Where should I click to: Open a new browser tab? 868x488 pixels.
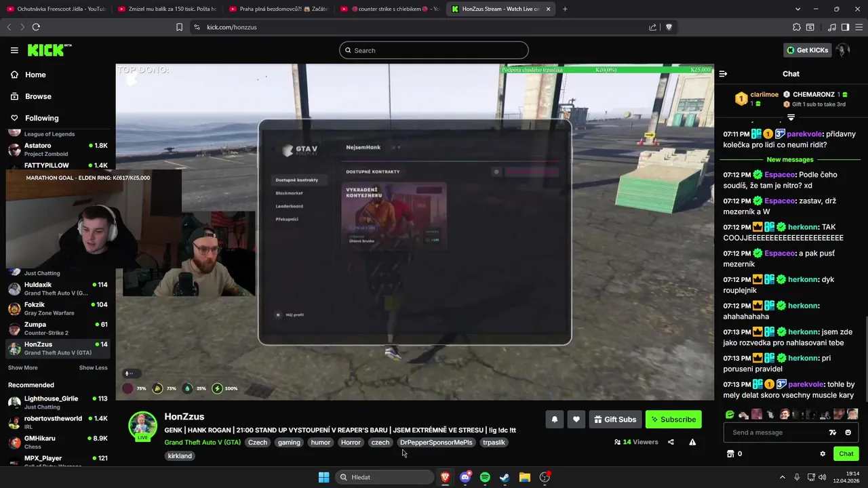[565, 9]
